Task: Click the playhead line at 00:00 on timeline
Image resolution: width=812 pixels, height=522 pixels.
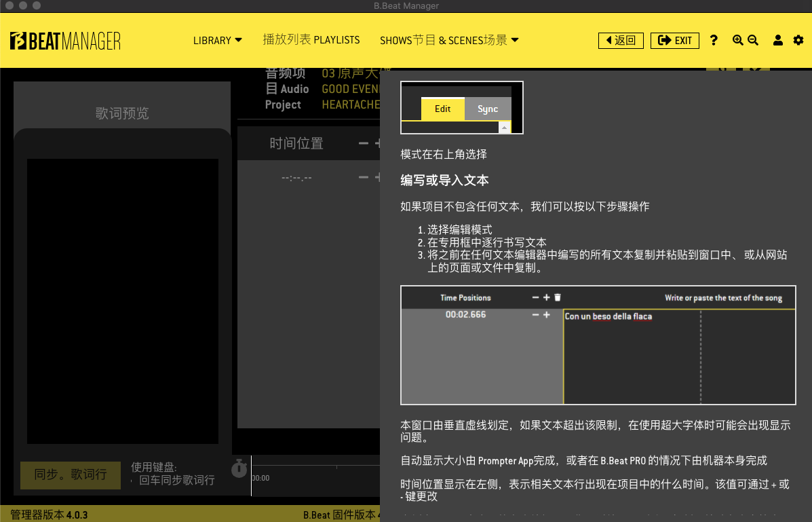Action: point(251,476)
